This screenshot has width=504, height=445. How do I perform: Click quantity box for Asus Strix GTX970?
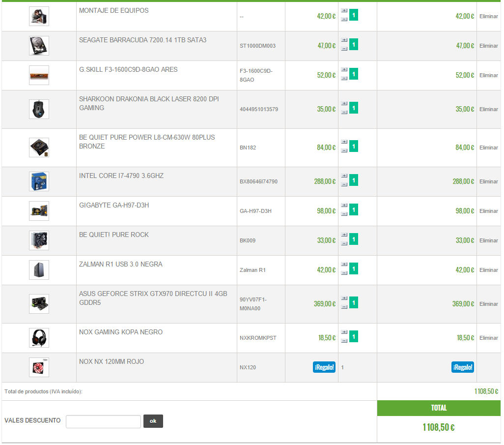pos(354,302)
